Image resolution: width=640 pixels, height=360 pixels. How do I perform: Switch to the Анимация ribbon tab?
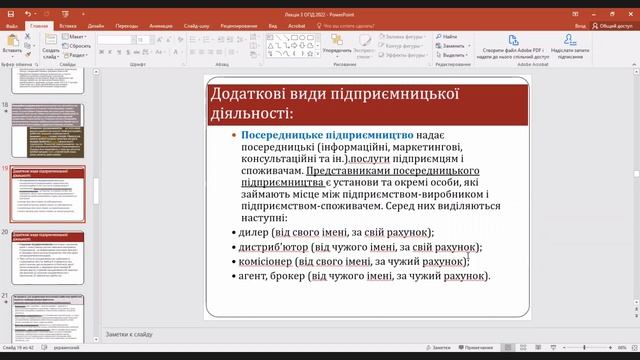161,26
